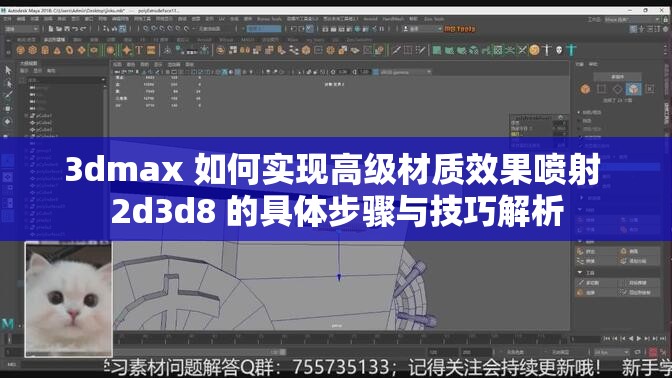This screenshot has height=378, width=672.
Task: Expand the pCube1 node in Outliner
Action: (27, 116)
